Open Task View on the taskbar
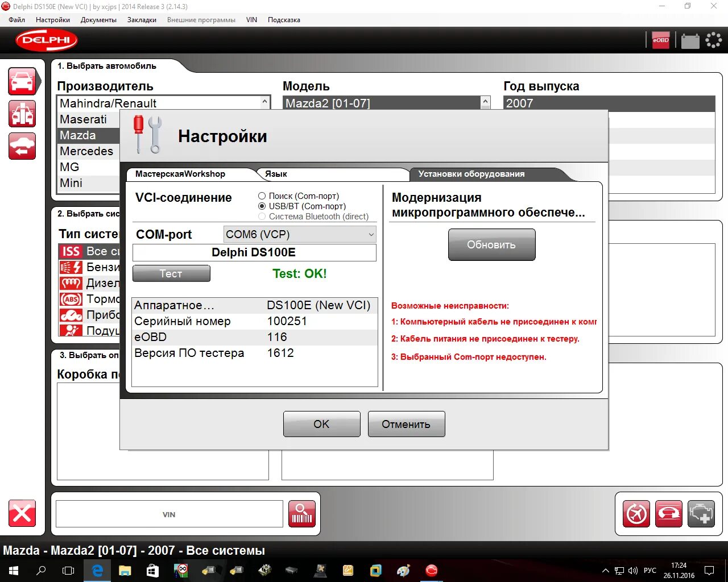728x582 pixels. click(x=68, y=571)
